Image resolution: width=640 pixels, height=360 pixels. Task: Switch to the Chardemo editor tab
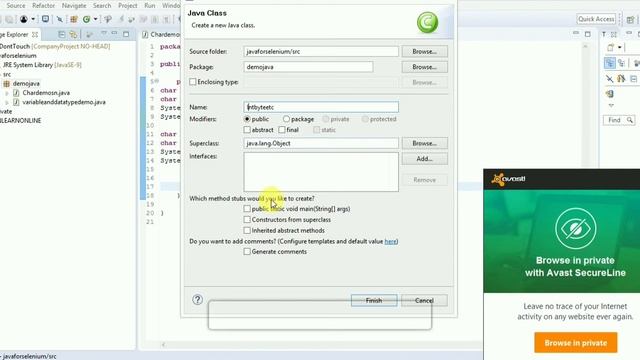click(x=161, y=35)
